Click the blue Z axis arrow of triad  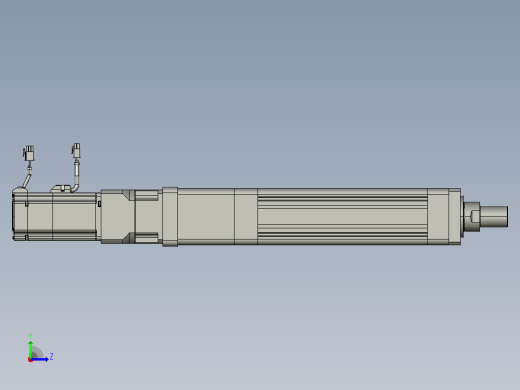40,359
